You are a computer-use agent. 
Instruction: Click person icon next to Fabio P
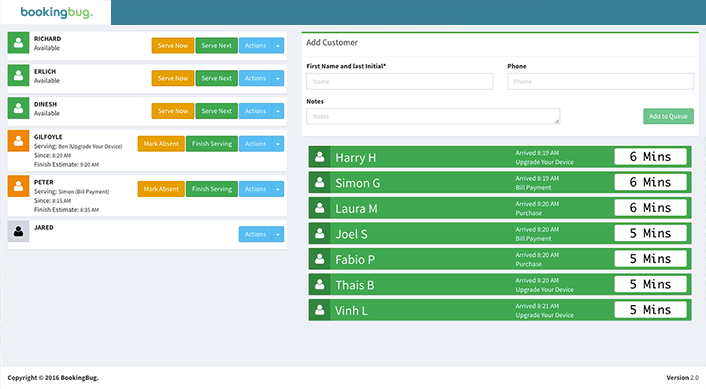[x=320, y=259]
